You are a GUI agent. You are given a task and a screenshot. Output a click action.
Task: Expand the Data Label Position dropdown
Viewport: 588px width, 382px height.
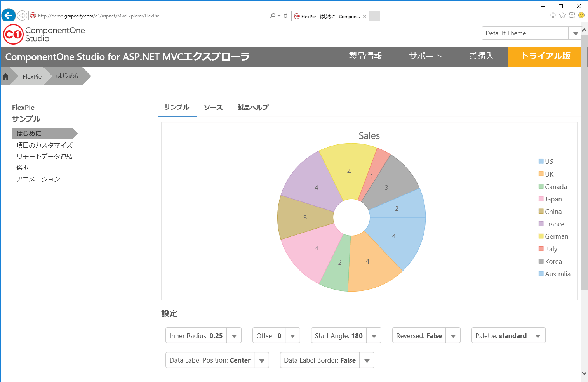pyautogui.click(x=262, y=360)
